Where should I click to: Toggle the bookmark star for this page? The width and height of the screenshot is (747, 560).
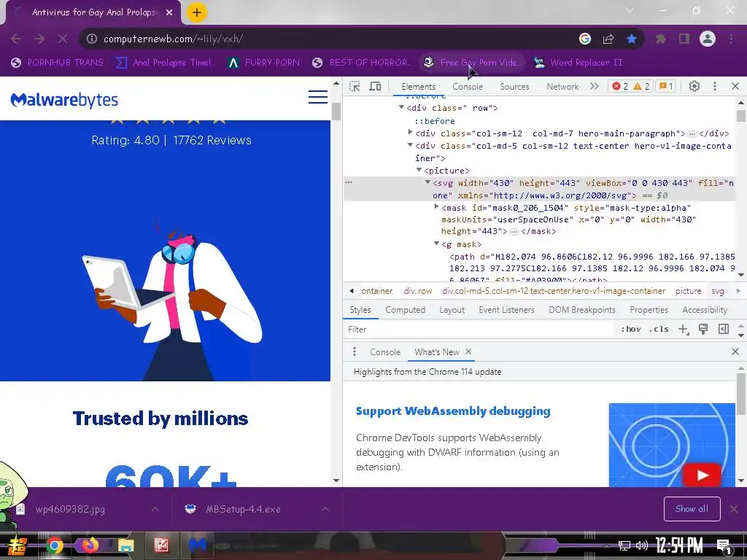(632, 39)
